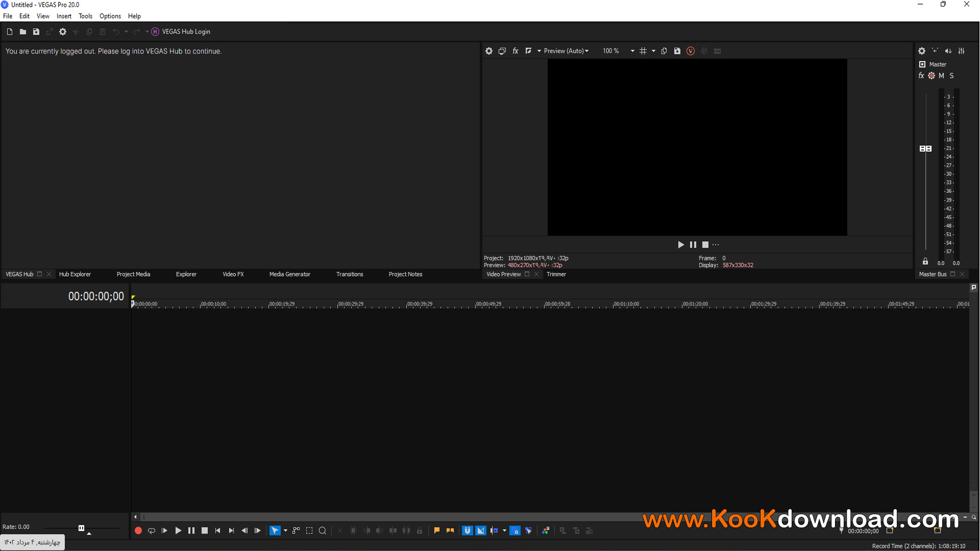This screenshot has width=980, height=551.
Task: Open a project using the folder icon
Action: point(23,32)
